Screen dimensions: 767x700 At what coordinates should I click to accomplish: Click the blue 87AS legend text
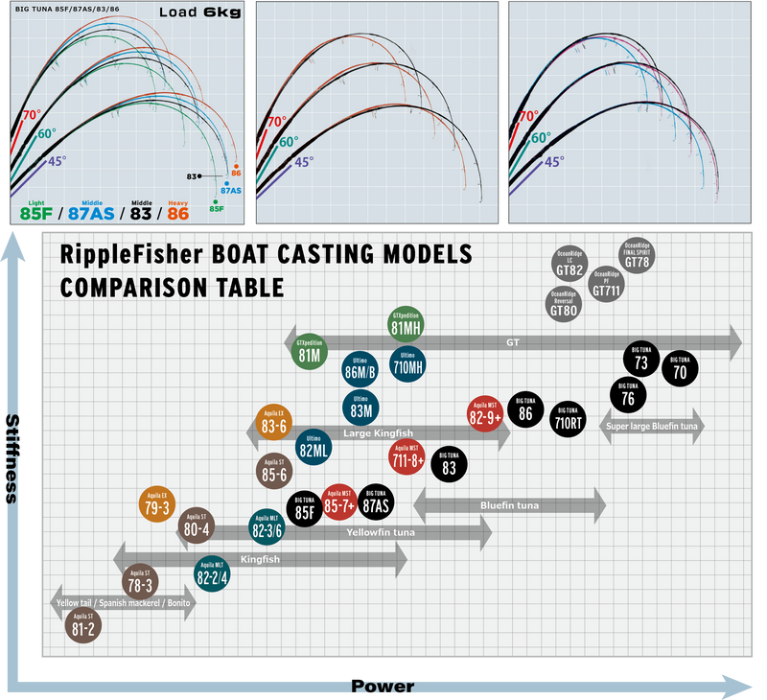pos(91,213)
